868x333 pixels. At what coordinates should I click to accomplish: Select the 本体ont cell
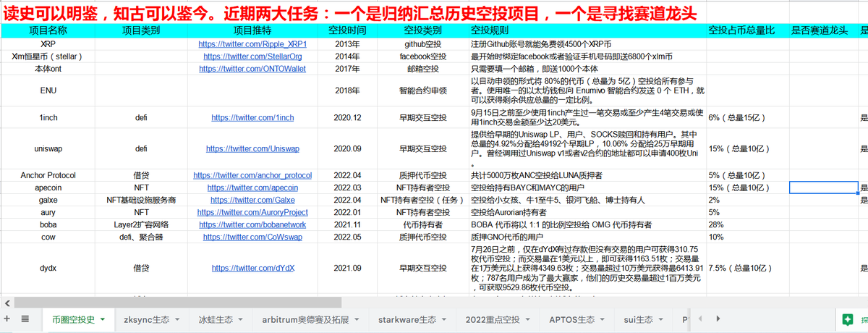coord(48,68)
